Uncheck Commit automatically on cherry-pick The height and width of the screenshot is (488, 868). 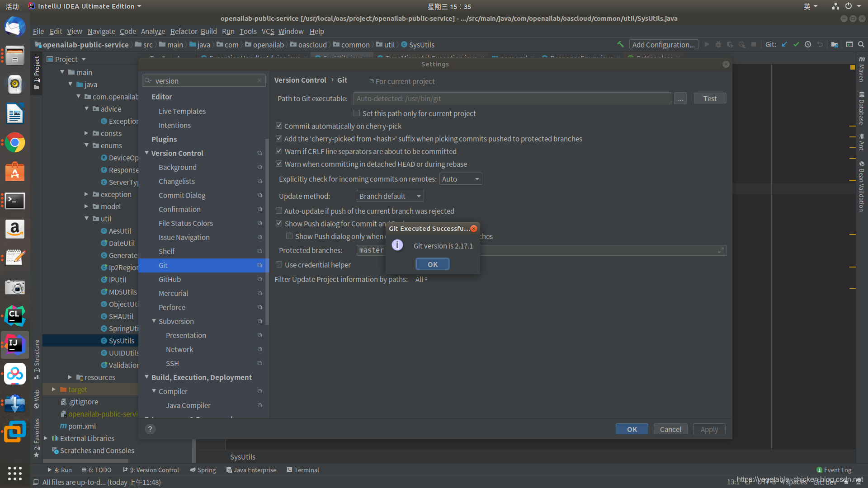pos(279,126)
